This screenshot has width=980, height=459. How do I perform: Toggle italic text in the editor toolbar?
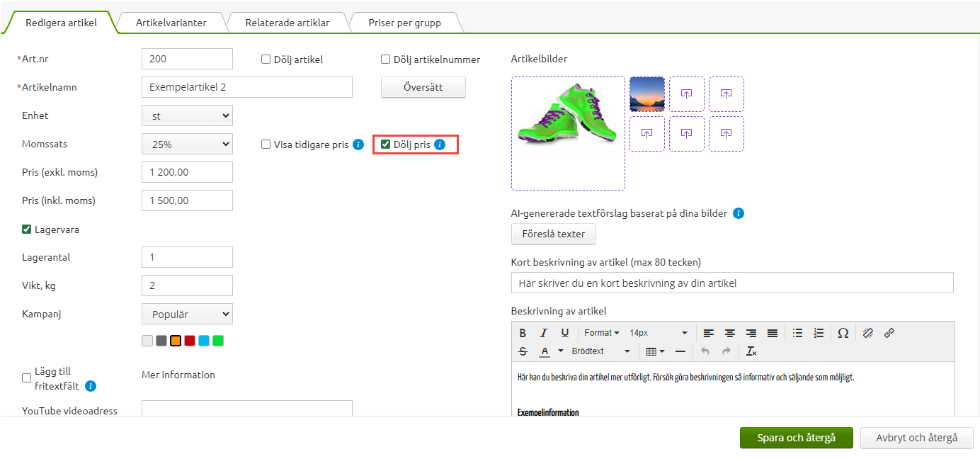(544, 333)
